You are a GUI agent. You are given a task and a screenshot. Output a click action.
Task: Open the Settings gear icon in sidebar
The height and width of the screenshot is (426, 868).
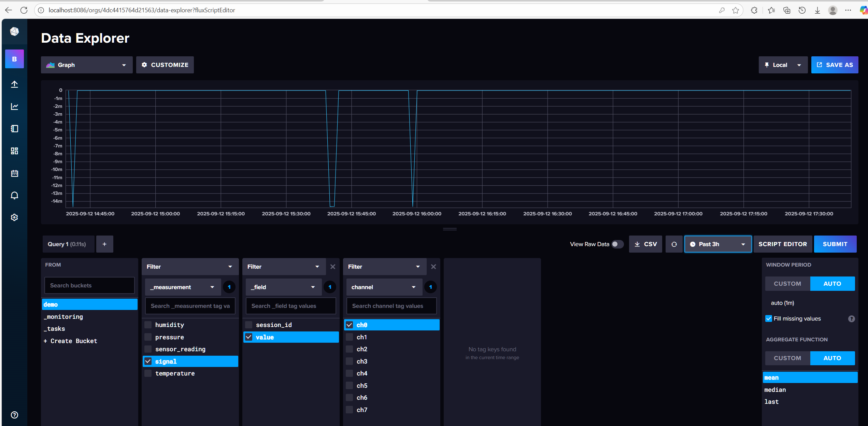(x=14, y=217)
